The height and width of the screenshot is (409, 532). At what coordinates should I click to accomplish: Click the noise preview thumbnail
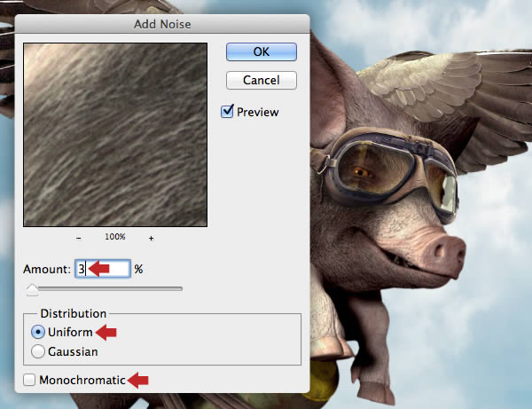point(115,135)
